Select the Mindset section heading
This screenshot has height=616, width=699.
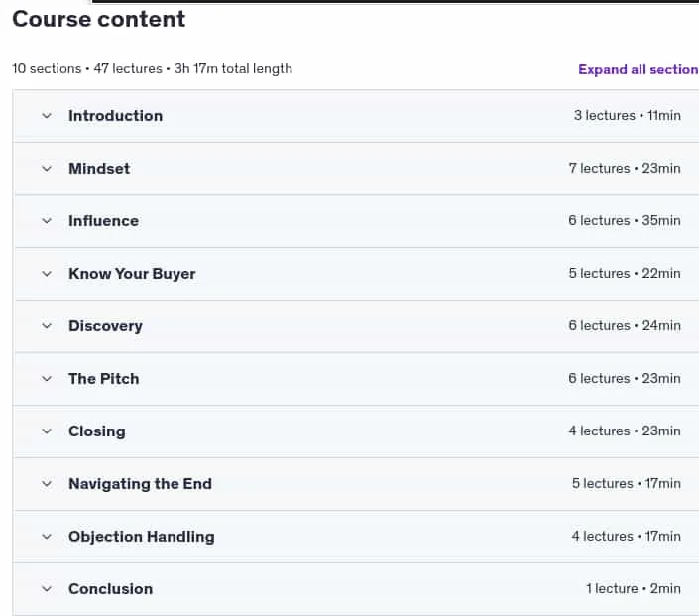pos(99,169)
